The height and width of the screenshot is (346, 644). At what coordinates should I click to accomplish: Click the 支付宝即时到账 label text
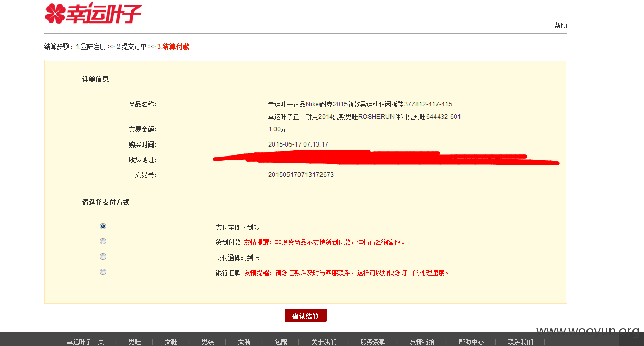tap(238, 228)
